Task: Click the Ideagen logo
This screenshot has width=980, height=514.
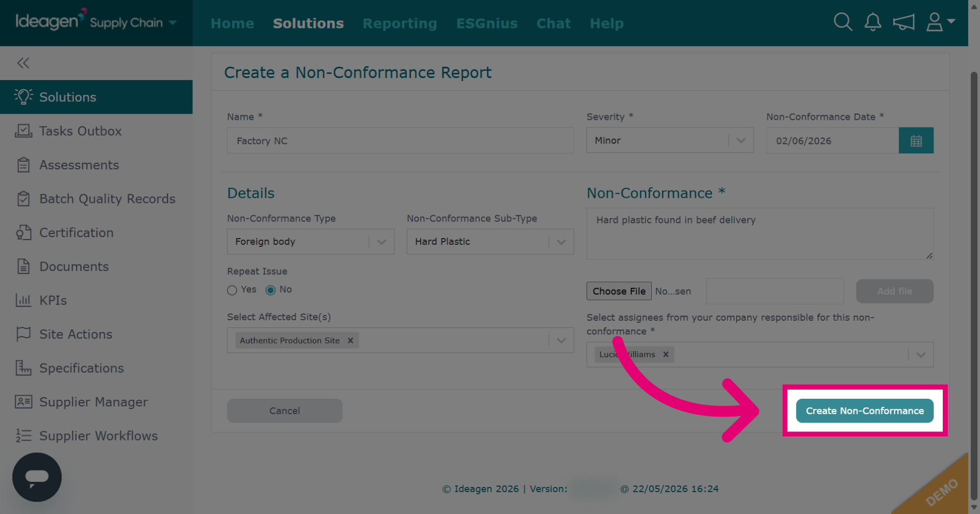Action: tap(51, 20)
